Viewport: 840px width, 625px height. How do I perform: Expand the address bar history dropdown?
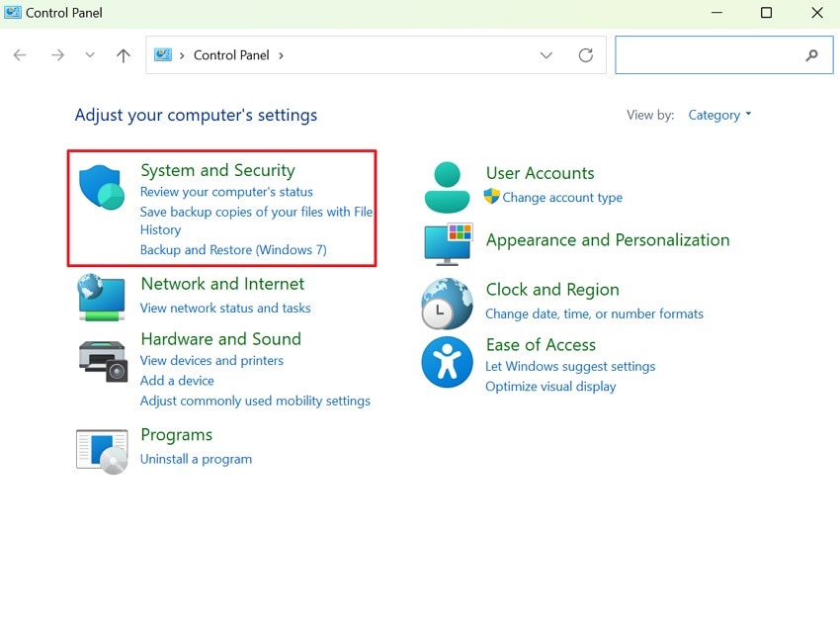pyautogui.click(x=546, y=55)
